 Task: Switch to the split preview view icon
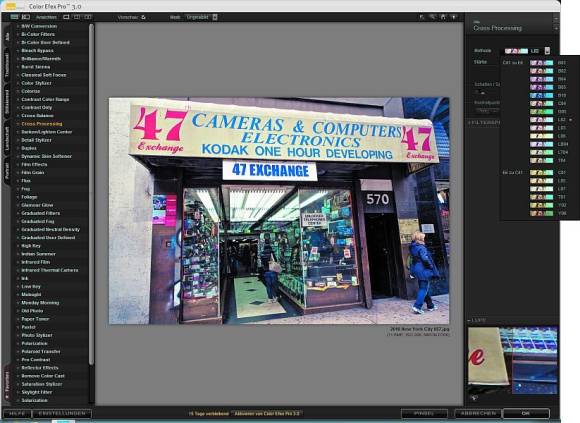tap(77, 17)
